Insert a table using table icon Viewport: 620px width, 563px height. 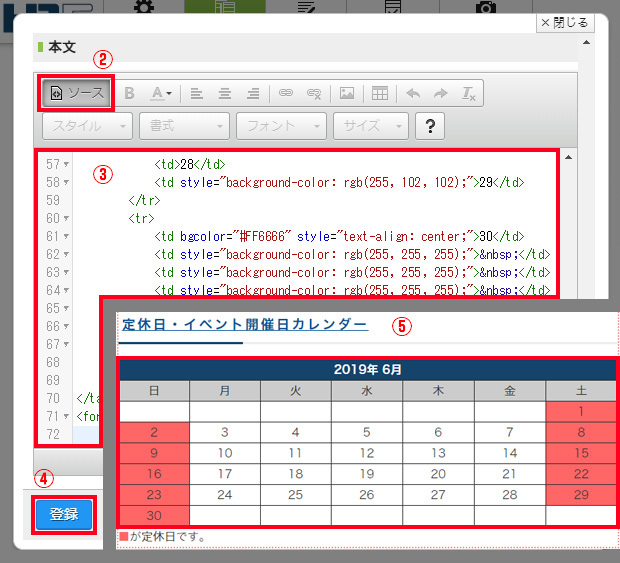(x=380, y=93)
